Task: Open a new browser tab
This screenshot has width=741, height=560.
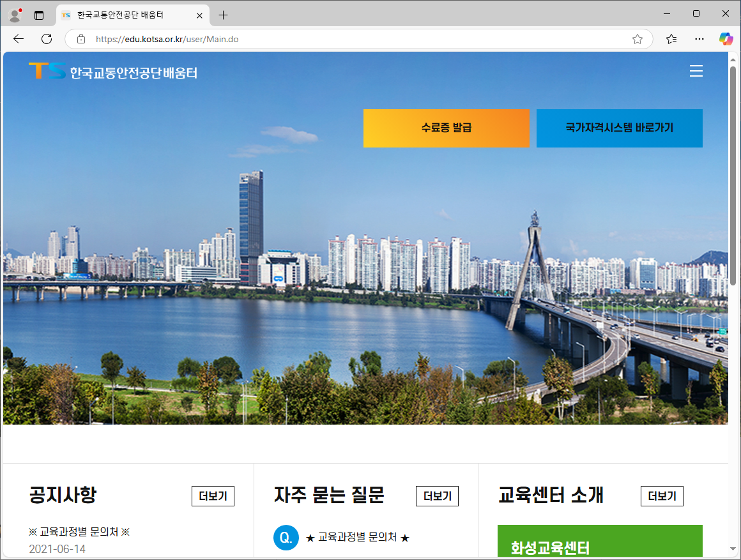Action: point(222,15)
